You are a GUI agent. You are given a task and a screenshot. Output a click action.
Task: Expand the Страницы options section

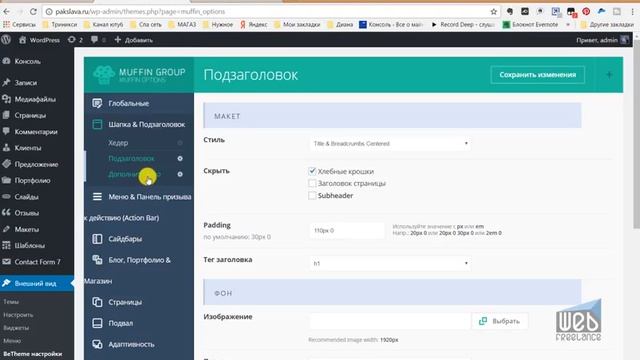139,302
